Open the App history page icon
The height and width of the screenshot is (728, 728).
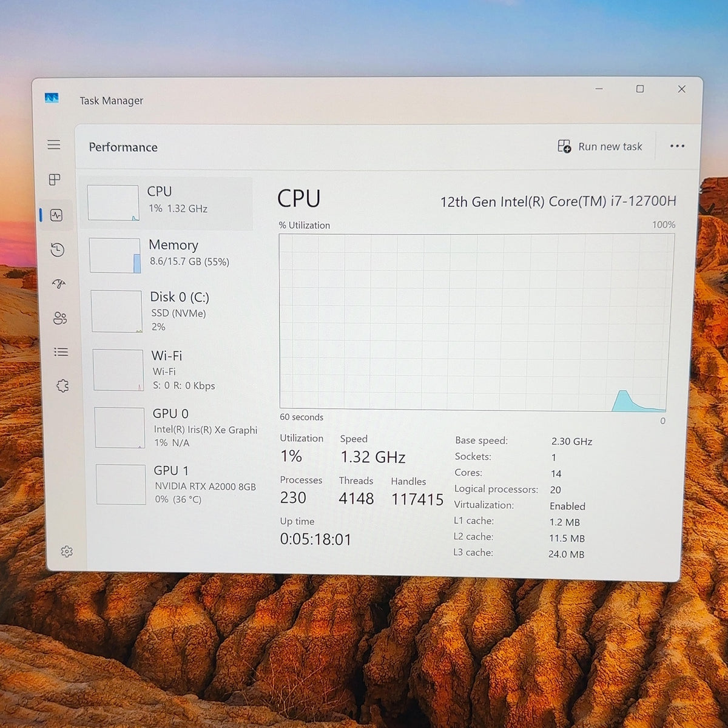pos(58,250)
